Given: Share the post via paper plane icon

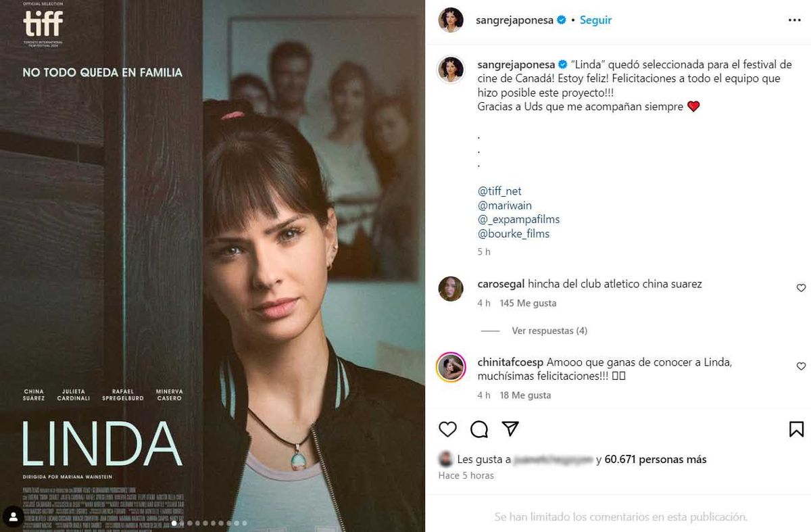Looking at the screenshot, I should (510, 429).
